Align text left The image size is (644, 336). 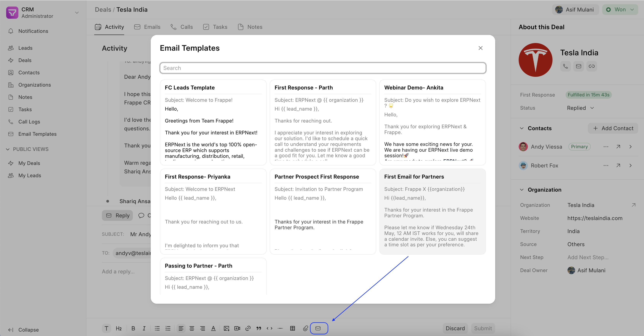point(181,328)
